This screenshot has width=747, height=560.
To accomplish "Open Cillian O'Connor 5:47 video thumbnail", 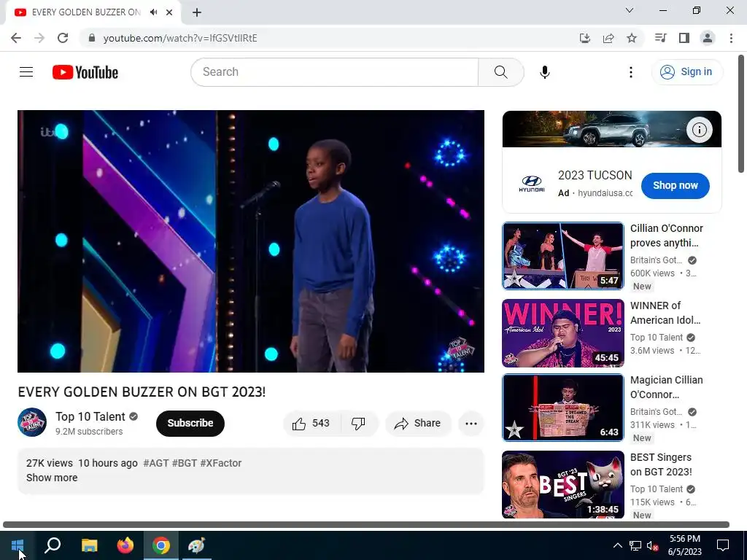I will (563, 256).
